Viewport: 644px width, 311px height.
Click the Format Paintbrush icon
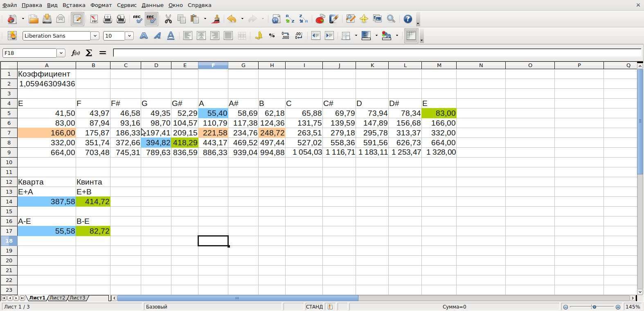pyautogui.click(x=216, y=19)
